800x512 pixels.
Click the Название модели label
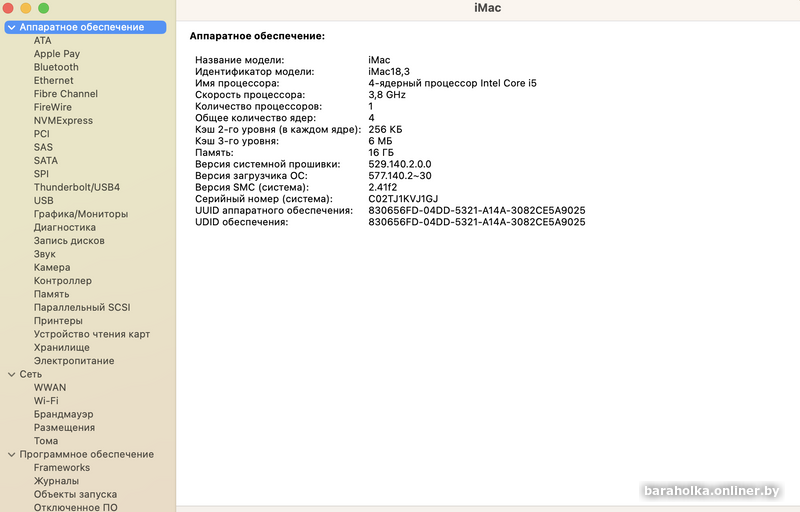(x=239, y=60)
